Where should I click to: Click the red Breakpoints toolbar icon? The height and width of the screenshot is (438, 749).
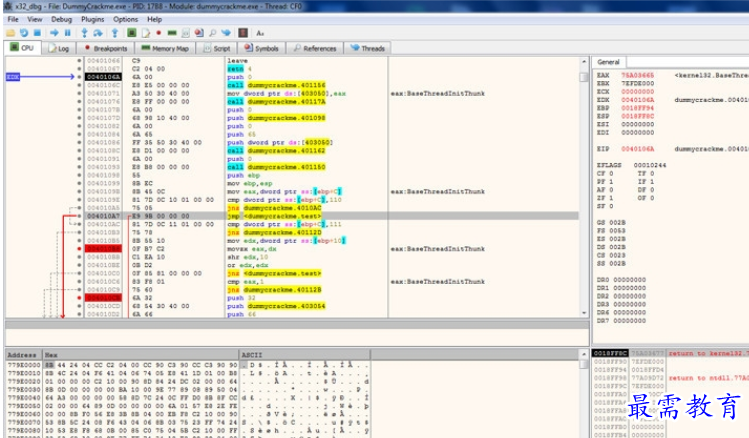tap(159, 33)
